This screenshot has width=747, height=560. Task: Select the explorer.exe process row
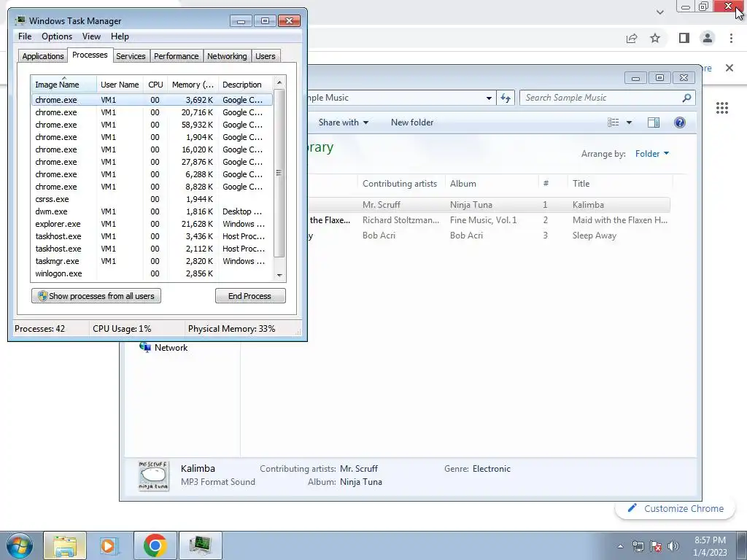[x=152, y=224]
